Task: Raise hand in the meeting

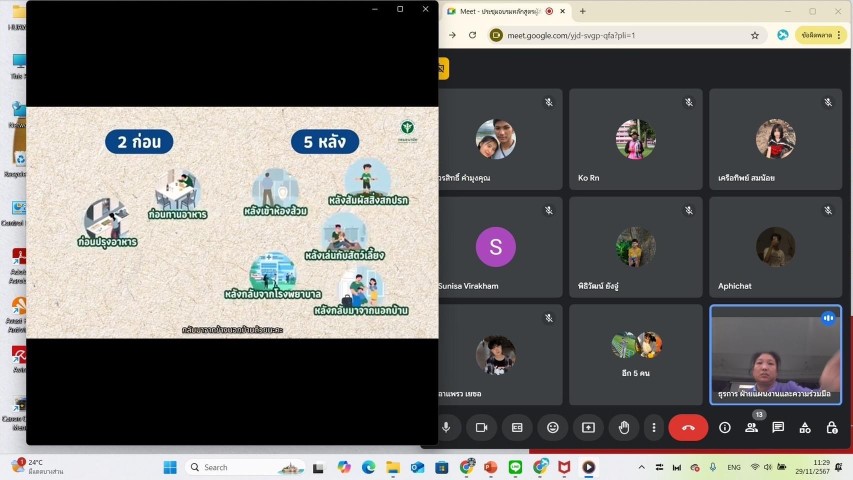Action: click(624, 427)
